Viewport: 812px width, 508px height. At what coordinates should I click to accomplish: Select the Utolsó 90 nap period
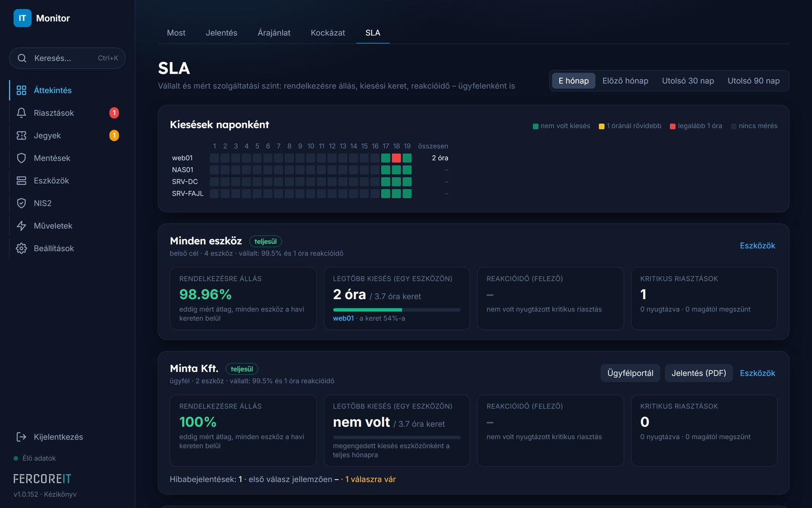[x=754, y=81]
